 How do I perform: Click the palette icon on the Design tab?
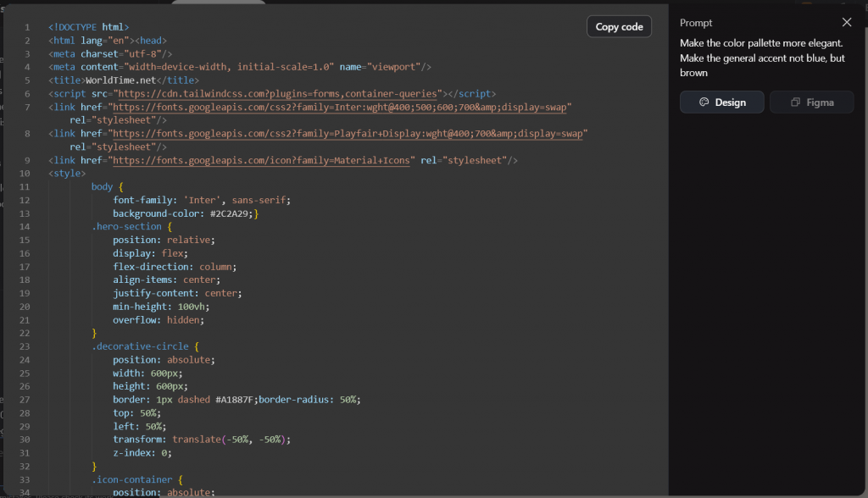(704, 102)
